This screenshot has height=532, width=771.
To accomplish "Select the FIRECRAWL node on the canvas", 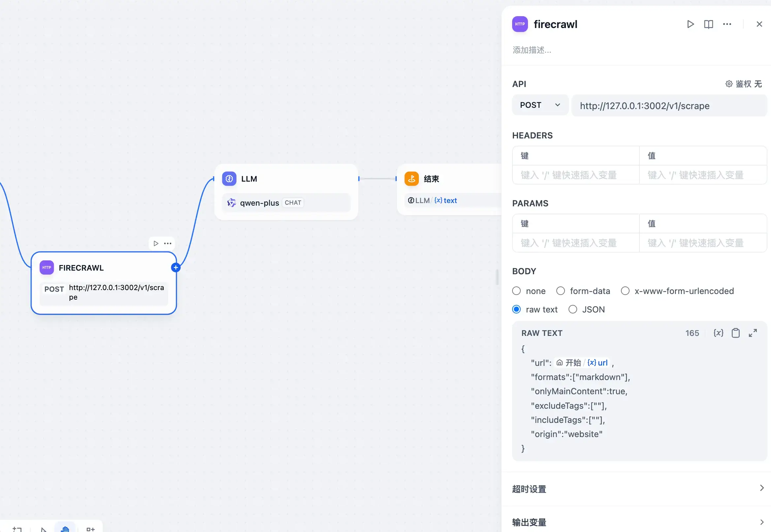I will (104, 283).
